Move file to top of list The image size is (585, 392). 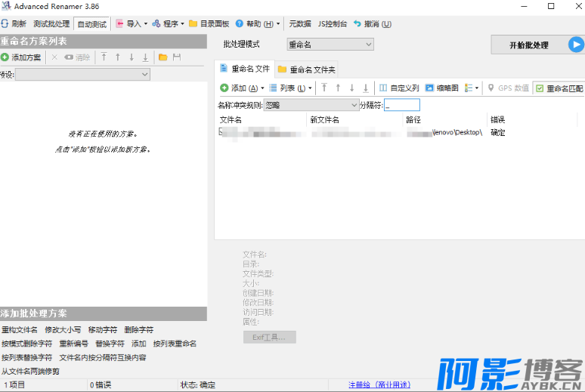coord(323,88)
